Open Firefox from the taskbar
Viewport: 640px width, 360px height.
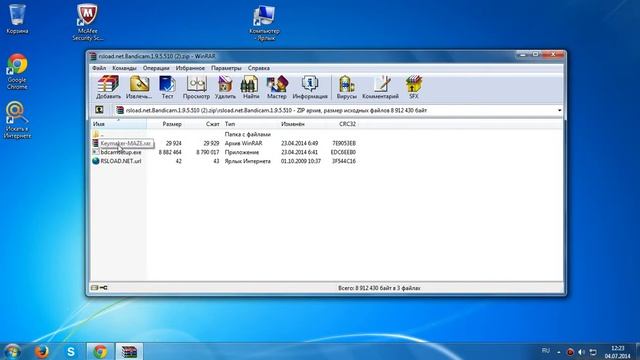pos(42,351)
